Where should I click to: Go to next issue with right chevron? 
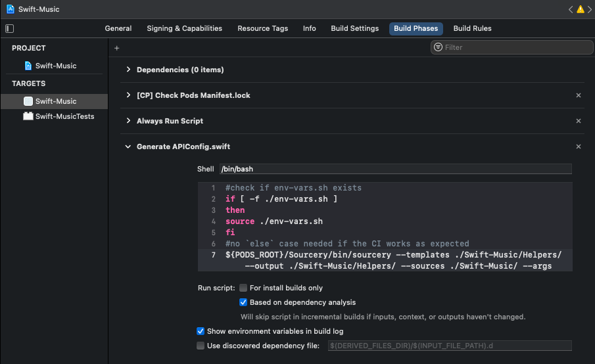[590, 9]
